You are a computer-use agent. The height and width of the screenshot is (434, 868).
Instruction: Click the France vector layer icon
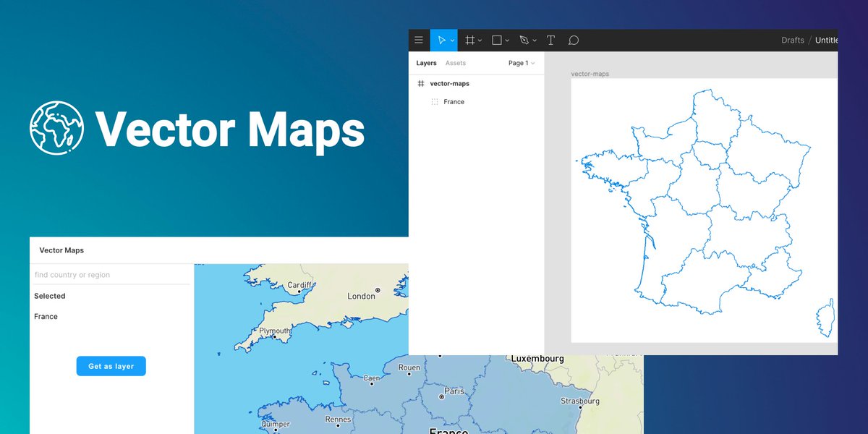coord(435,101)
